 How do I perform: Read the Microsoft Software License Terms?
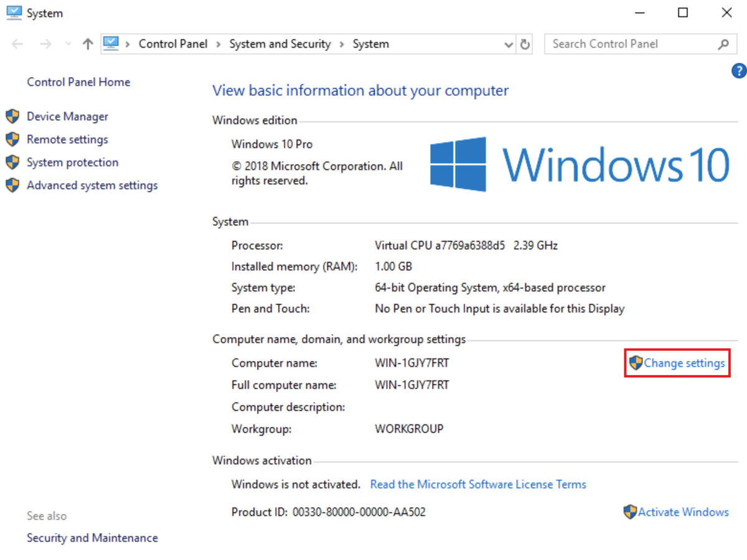tap(478, 484)
